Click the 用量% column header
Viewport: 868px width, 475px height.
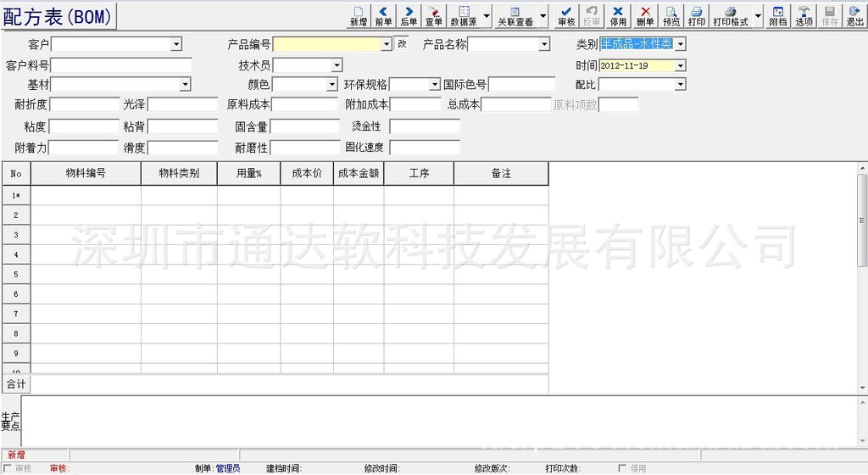(249, 173)
